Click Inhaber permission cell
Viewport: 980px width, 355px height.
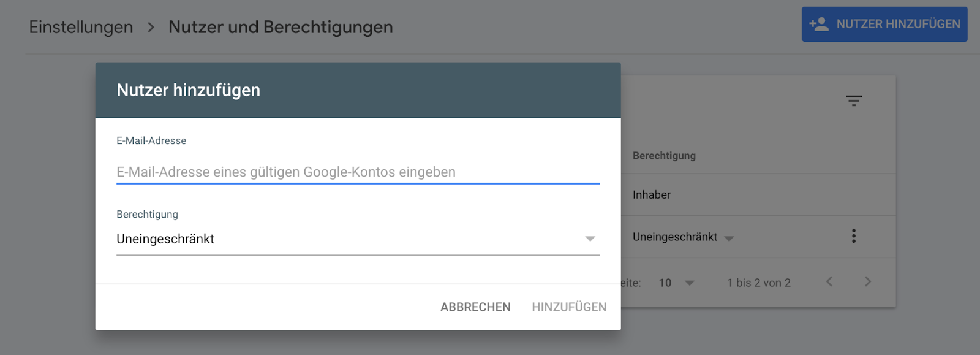(652, 195)
